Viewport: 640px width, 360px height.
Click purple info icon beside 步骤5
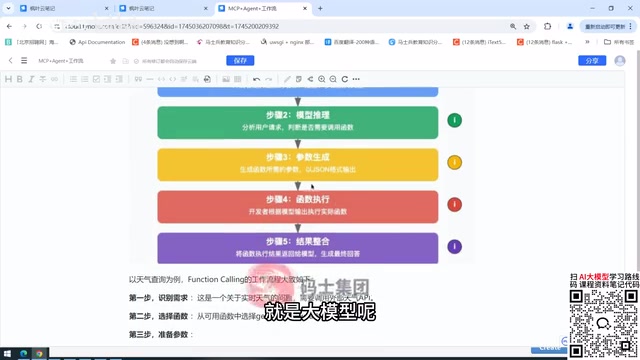coord(454,247)
